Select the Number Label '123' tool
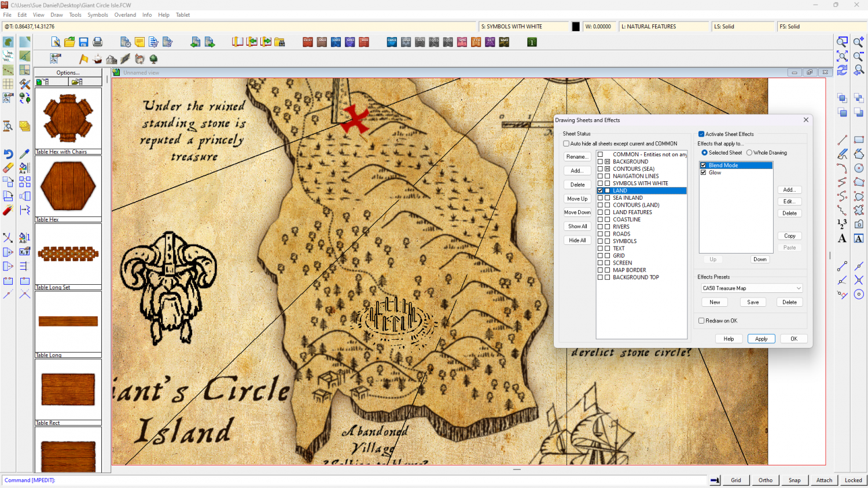This screenshot has height=488, width=868. click(842, 224)
